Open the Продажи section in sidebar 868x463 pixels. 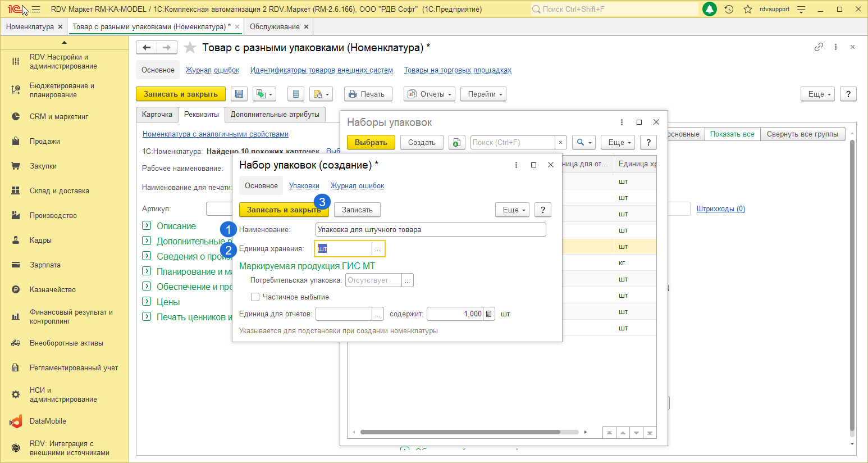pyautogui.click(x=45, y=142)
